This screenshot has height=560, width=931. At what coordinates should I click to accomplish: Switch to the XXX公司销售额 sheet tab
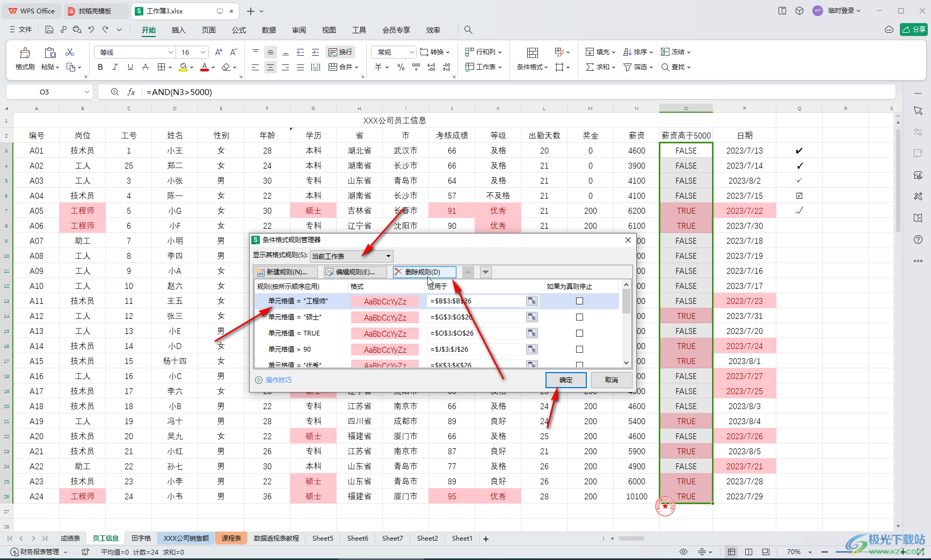(x=186, y=539)
